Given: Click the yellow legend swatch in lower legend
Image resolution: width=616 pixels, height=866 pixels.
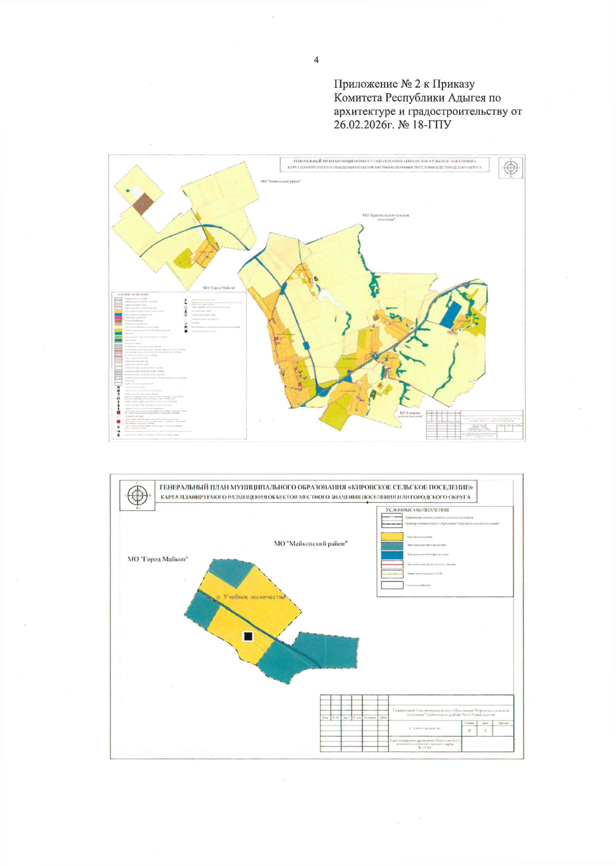Looking at the screenshot, I should click(392, 536).
